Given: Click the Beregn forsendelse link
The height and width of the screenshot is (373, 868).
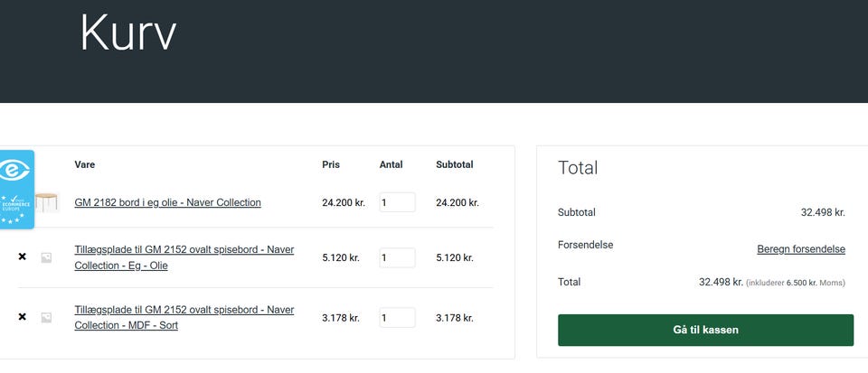Looking at the screenshot, I should pyautogui.click(x=800, y=249).
